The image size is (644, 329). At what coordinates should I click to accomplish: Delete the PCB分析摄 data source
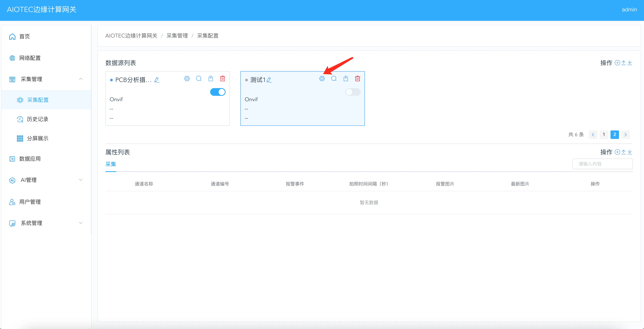click(x=222, y=78)
